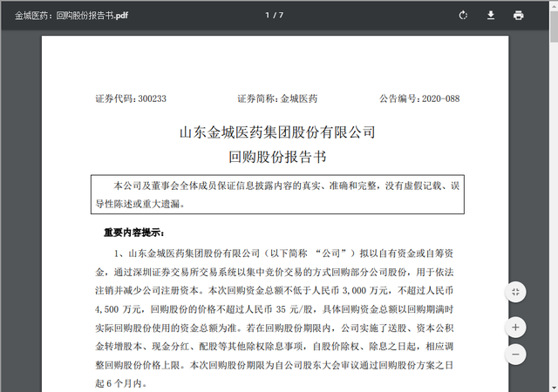Image resolution: width=558 pixels, height=392 pixels.
Task: Select the page number field showing 1
Action: click(268, 16)
